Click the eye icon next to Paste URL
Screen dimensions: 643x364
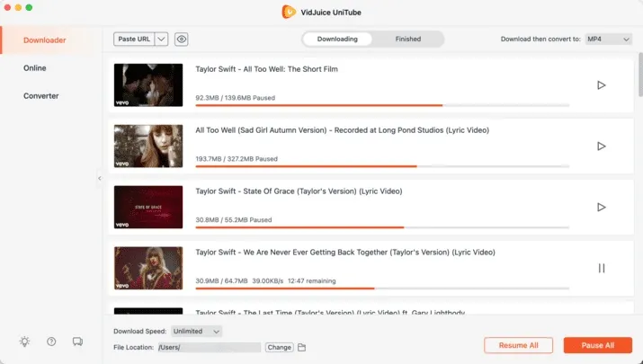point(182,40)
